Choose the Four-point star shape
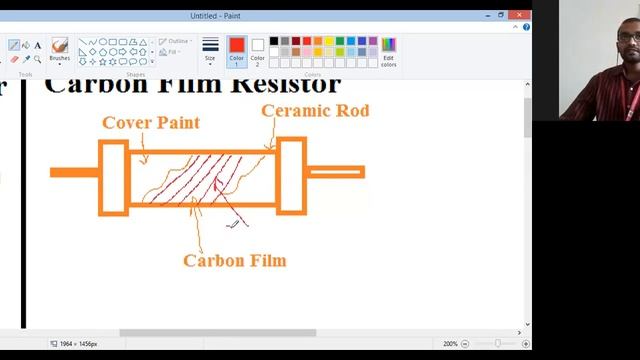Screen dimensions: 640x360 coord(93,62)
